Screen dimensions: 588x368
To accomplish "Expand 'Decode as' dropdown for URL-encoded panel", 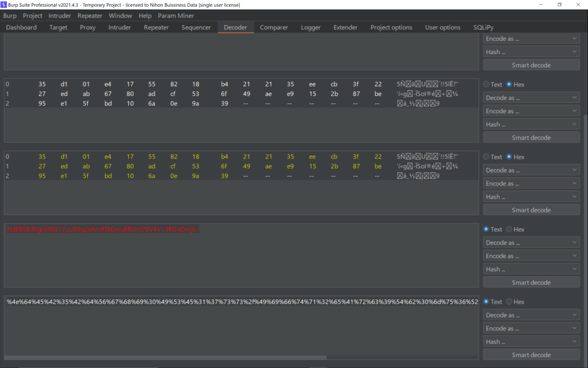I will pyautogui.click(x=531, y=315).
